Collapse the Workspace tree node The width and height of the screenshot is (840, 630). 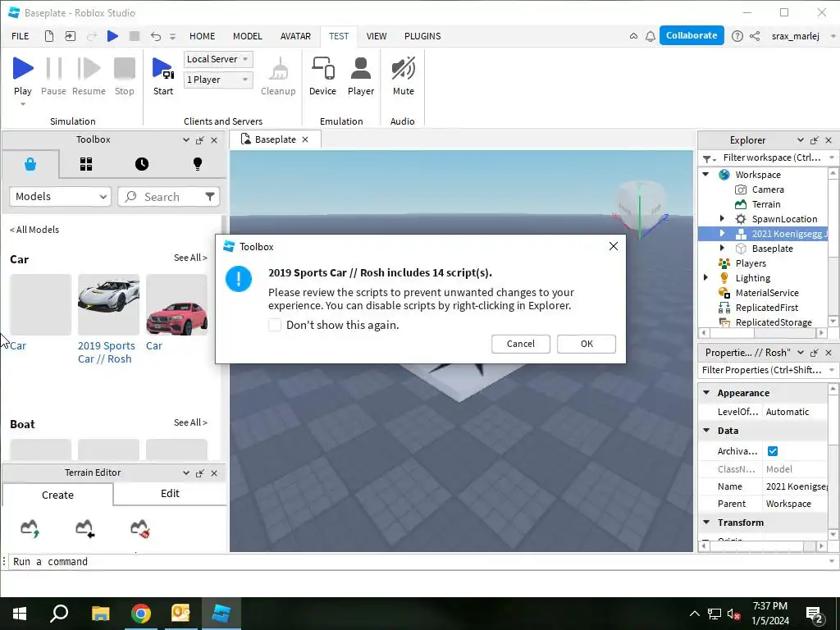706,174
